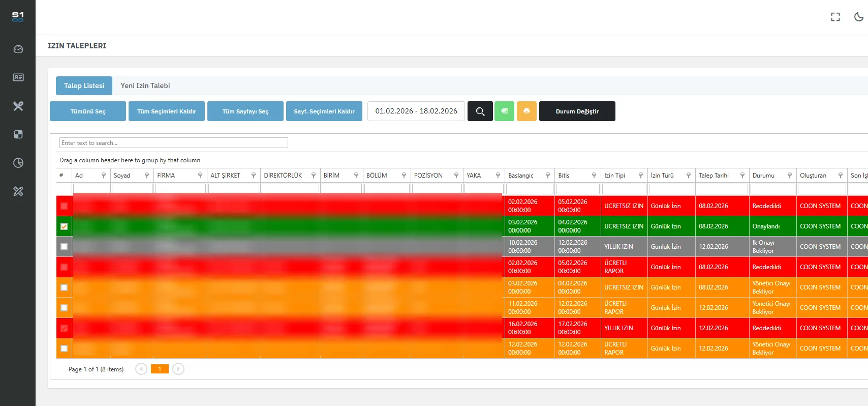Switch to the Yeni Izin Talebi tab
868x406 pixels.
tap(145, 85)
